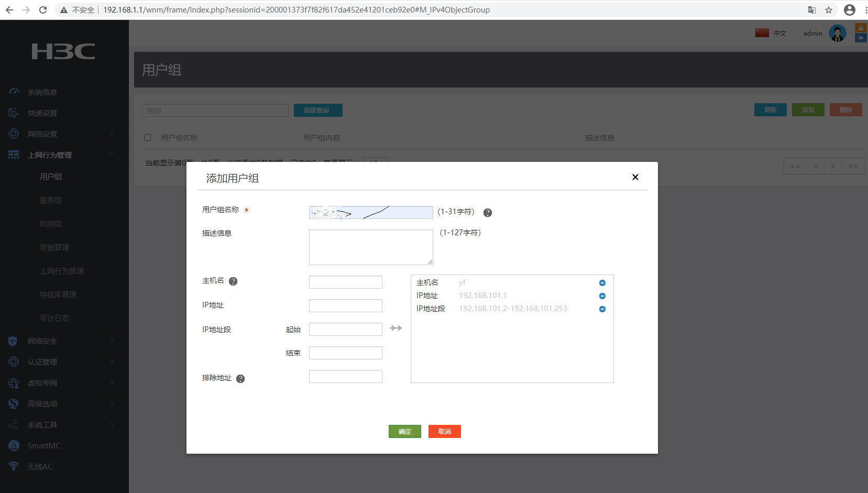
Task: Remove the IP地址 192.168.101.1 entry
Action: pyautogui.click(x=602, y=296)
